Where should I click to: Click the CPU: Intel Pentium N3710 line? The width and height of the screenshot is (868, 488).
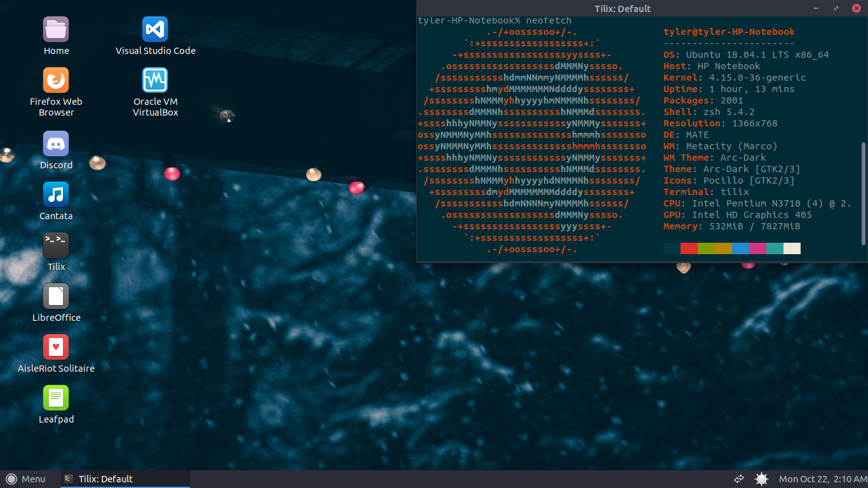757,203
